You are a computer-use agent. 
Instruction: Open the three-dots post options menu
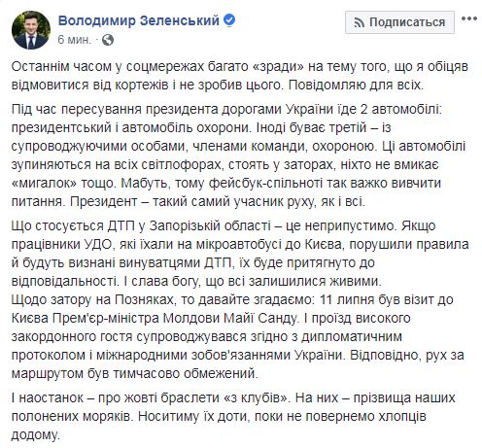(x=469, y=18)
